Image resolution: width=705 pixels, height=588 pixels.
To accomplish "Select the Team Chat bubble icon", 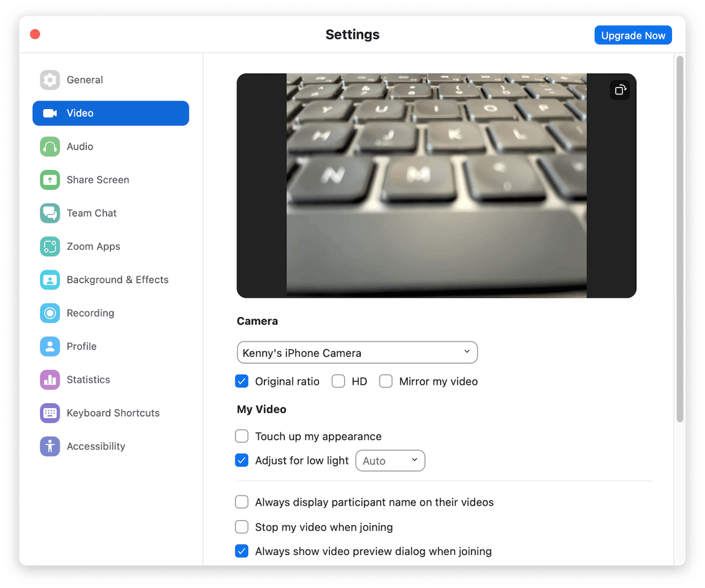I will (x=50, y=213).
